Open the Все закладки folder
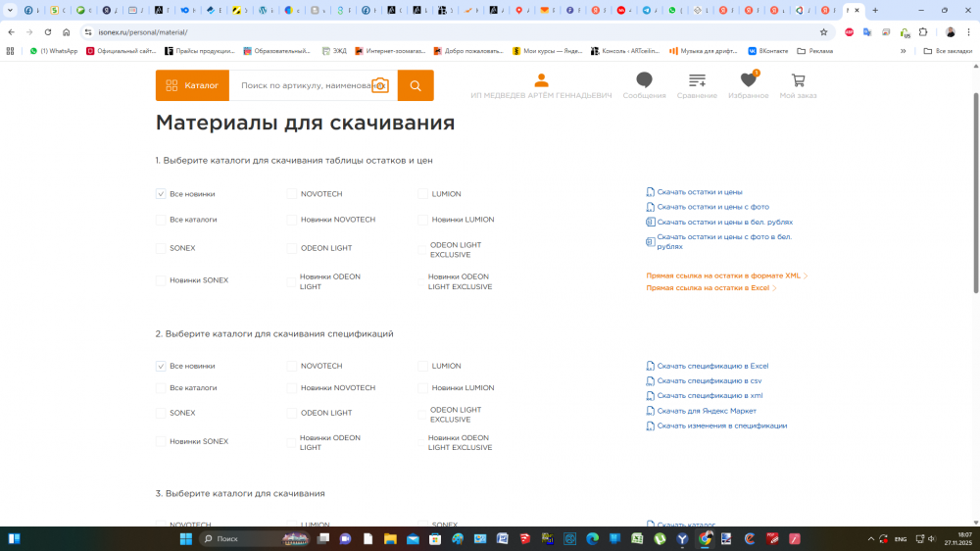 click(948, 51)
